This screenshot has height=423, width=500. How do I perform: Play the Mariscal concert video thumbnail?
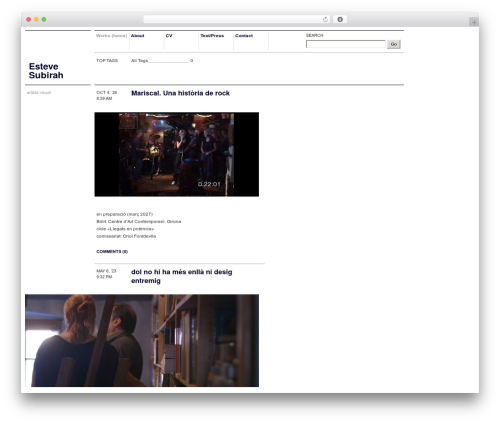pos(177,154)
